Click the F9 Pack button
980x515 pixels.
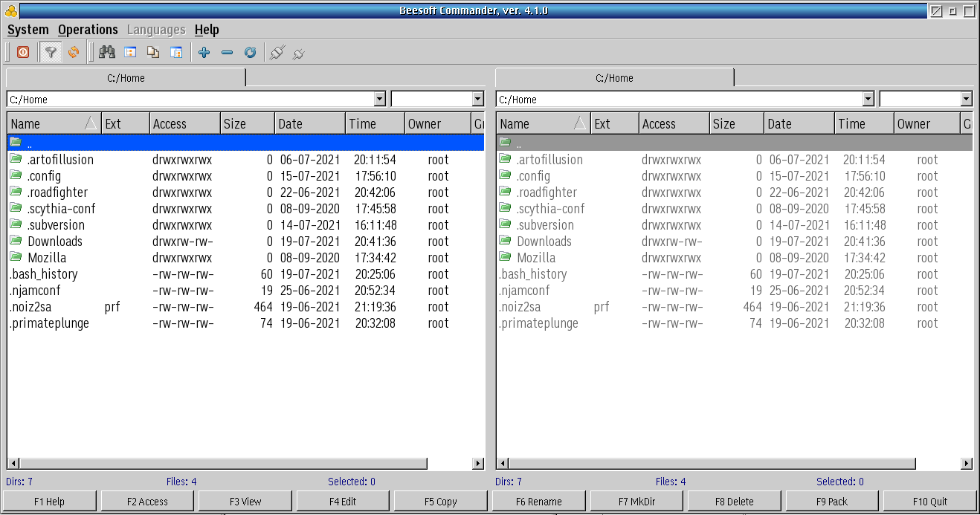click(x=832, y=502)
